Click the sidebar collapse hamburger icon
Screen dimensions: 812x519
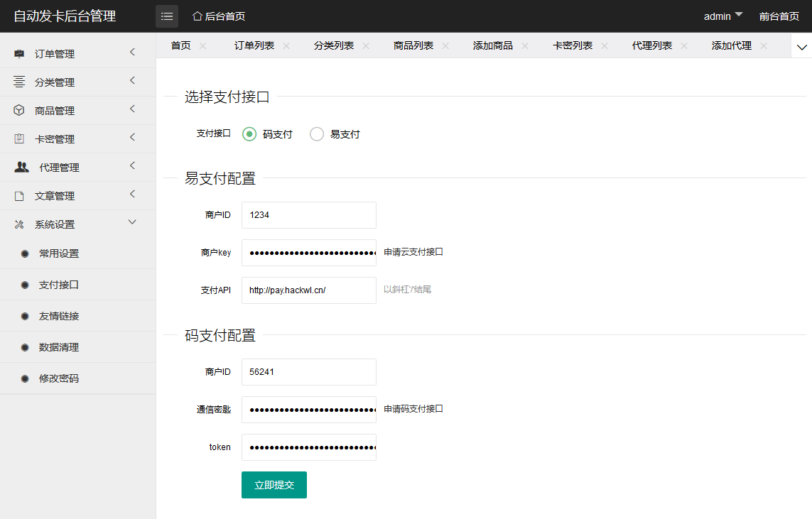coord(167,16)
